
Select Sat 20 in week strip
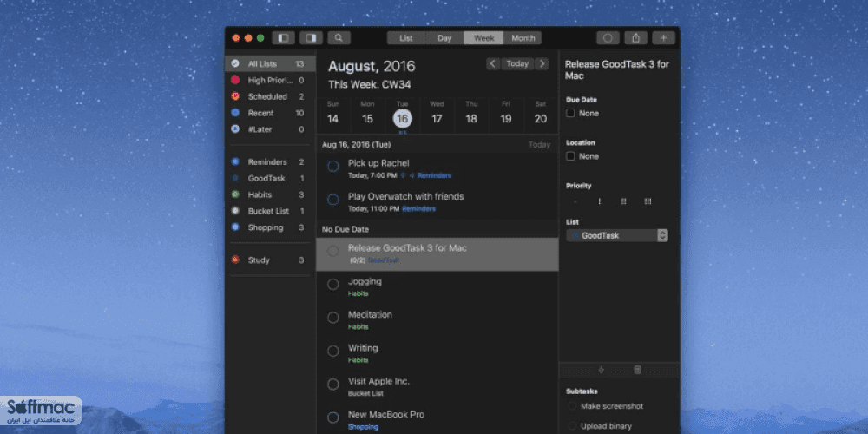pos(541,115)
